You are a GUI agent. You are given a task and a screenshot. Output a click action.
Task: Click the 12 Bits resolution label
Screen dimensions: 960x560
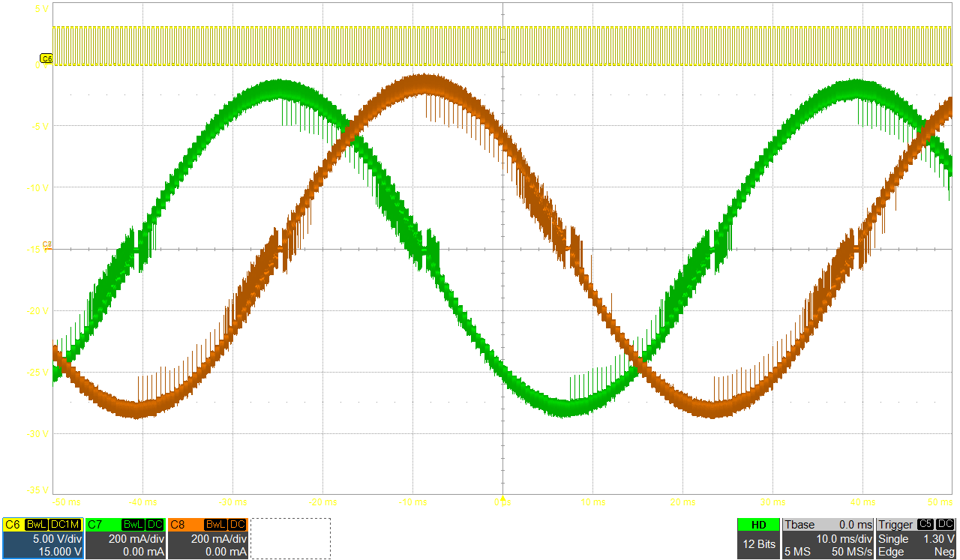coord(758,545)
